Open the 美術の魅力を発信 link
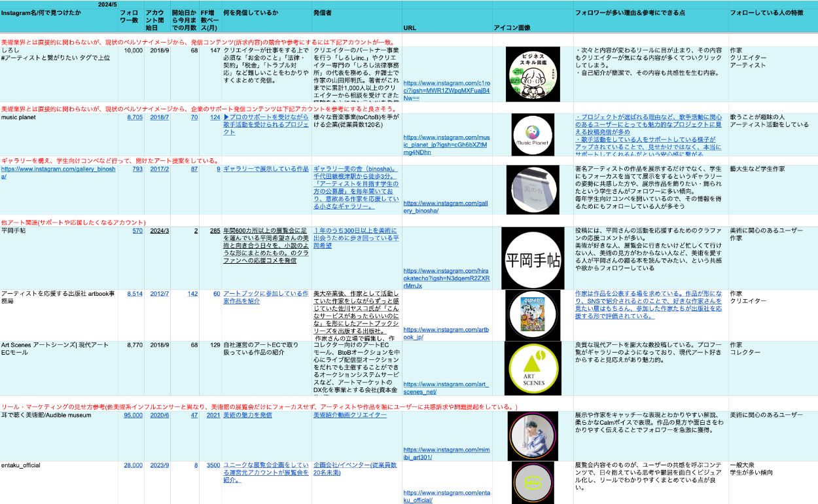This screenshot has height=504, width=818. [x=247, y=416]
